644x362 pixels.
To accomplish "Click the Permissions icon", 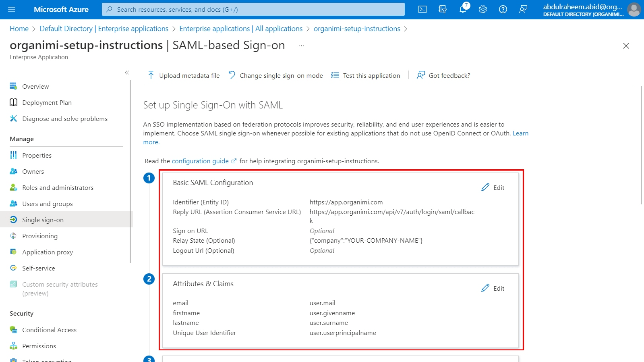I will coord(13,345).
